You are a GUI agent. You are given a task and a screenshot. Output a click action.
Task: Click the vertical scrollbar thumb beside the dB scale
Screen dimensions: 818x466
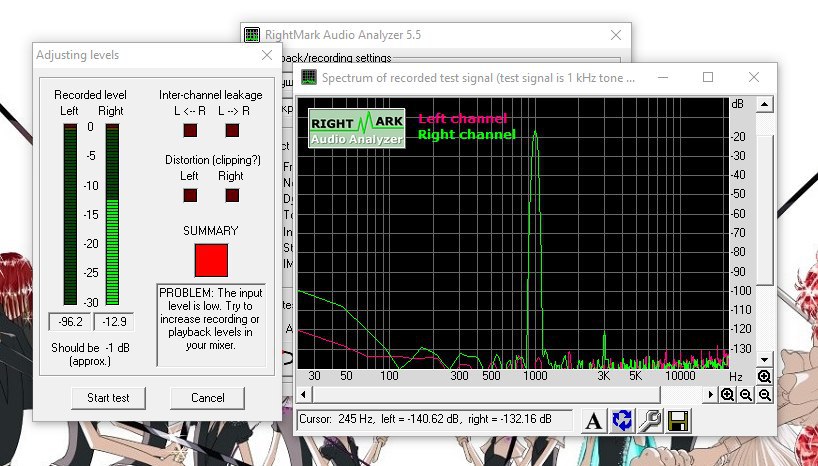tap(764, 209)
